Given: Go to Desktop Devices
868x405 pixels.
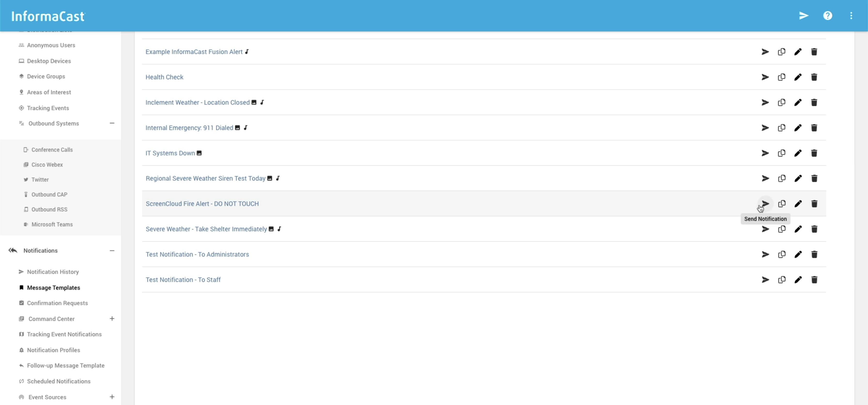Looking at the screenshot, I should coord(49,61).
